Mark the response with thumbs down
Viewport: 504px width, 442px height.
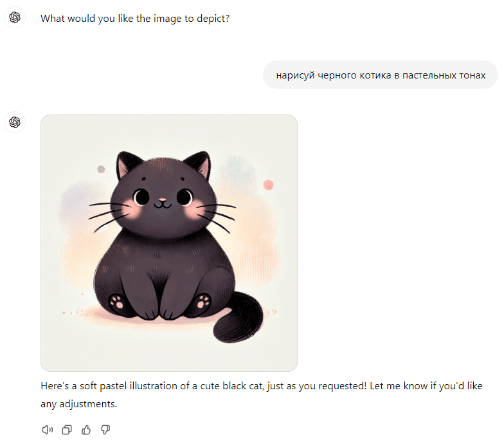[x=105, y=430]
